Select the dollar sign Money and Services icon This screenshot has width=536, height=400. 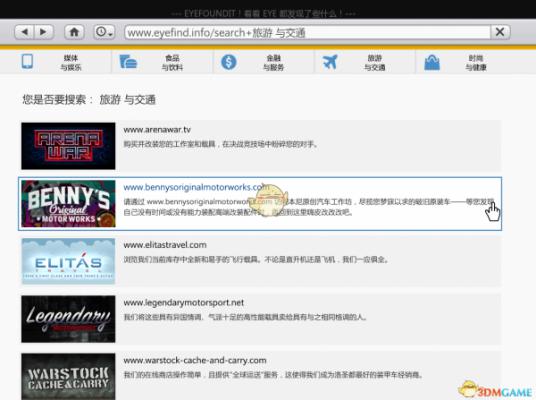click(229, 62)
